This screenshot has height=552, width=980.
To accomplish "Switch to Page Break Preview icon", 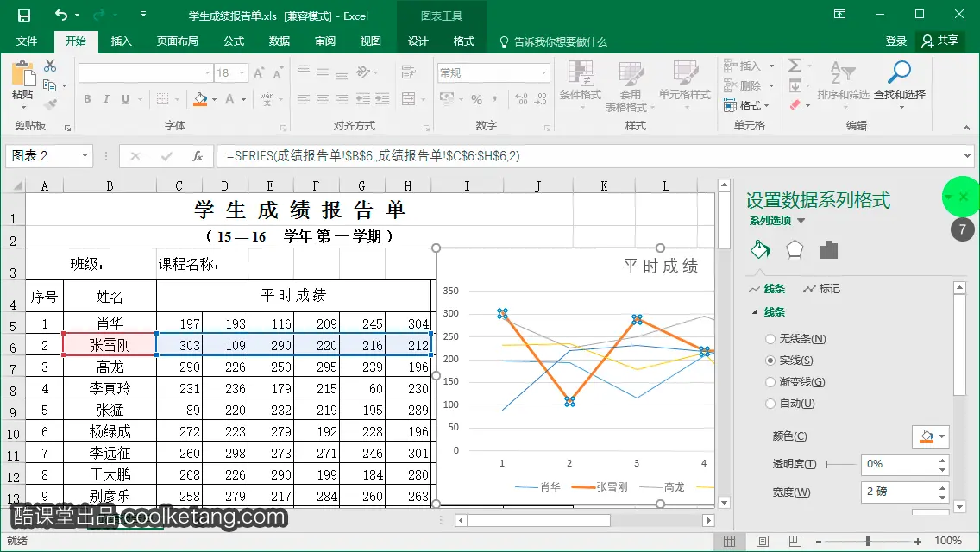I will [795, 541].
